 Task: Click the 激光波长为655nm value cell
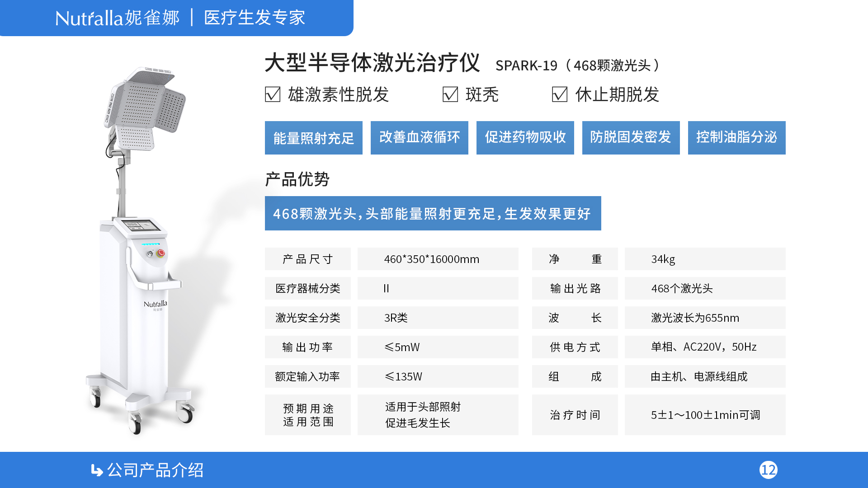pyautogui.click(x=705, y=318)
